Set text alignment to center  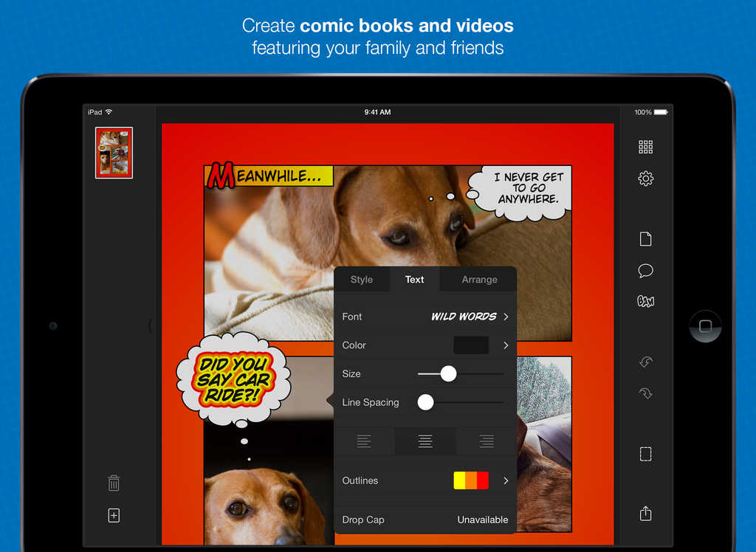[x=425, y=441]
